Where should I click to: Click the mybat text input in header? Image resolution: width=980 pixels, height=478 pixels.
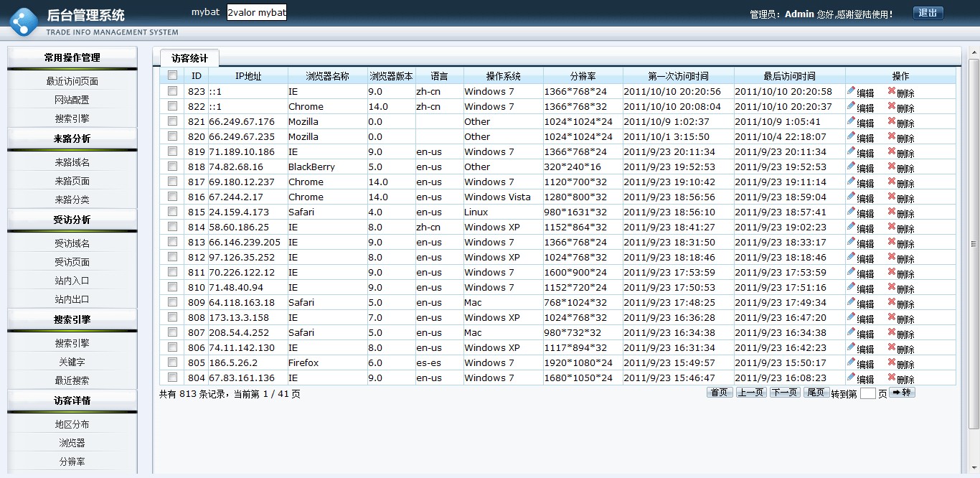coord(257,13)
